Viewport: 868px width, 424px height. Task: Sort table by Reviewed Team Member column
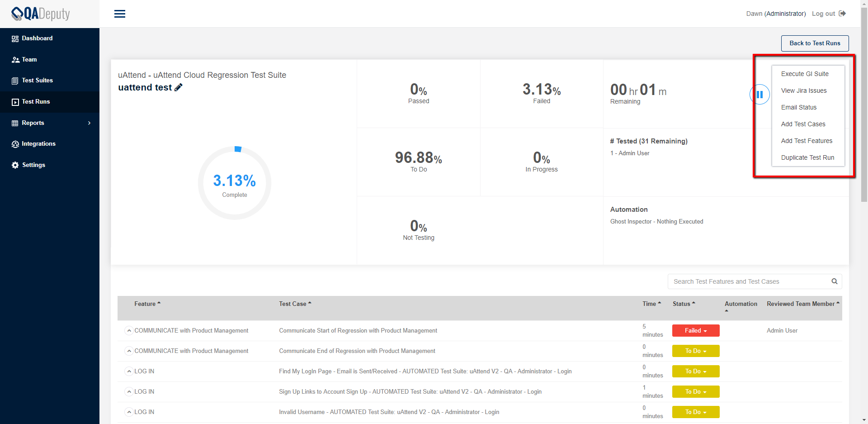click(x=803, y=304)
